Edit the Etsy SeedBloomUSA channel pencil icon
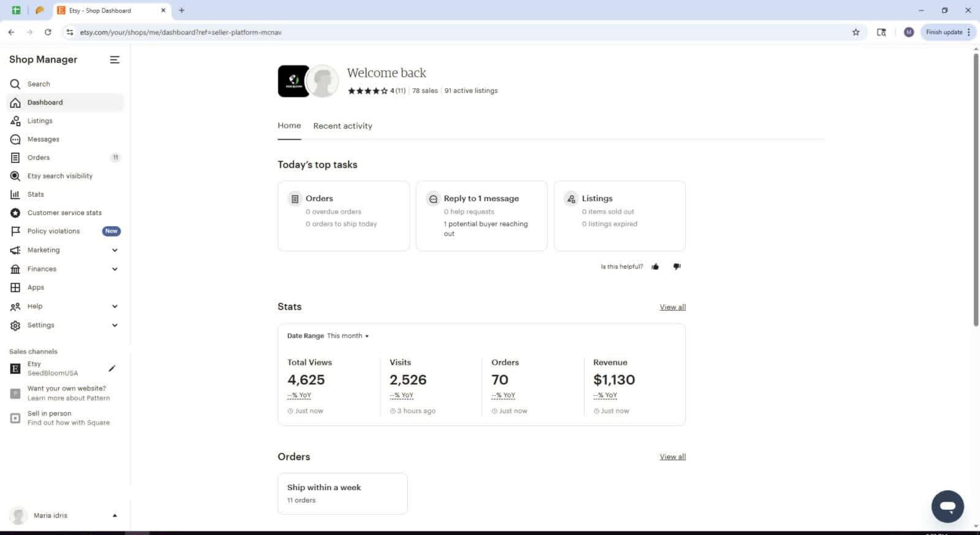Viewport: 980px width, 535px height. pos(111,368)
